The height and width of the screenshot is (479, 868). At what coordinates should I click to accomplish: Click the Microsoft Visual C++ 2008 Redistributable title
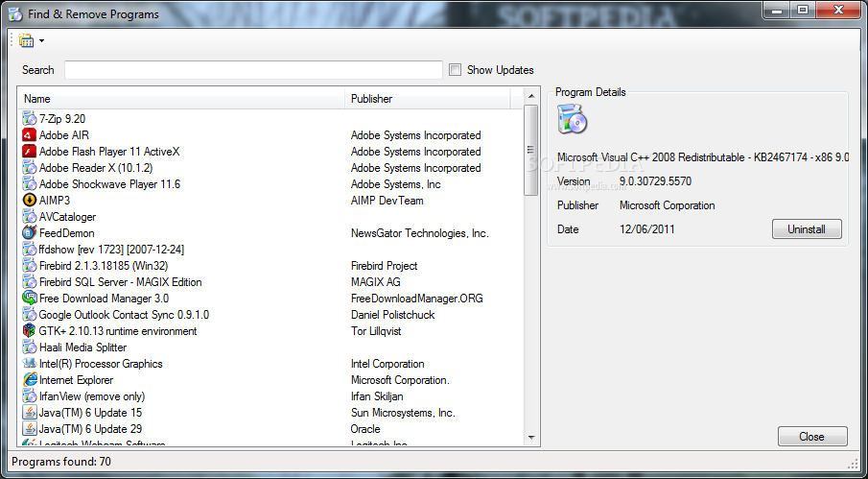click(703, 157)
